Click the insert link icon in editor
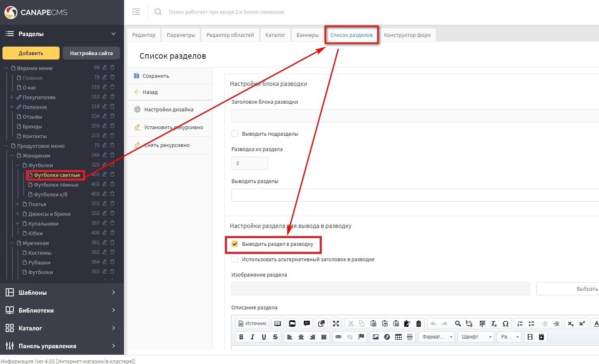 338,337
